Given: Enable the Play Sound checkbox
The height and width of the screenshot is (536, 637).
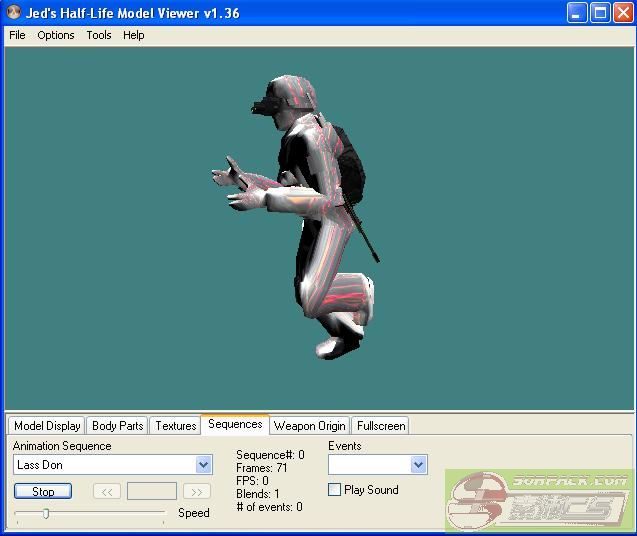Looking at the screenshot, I should click(334, 490).
